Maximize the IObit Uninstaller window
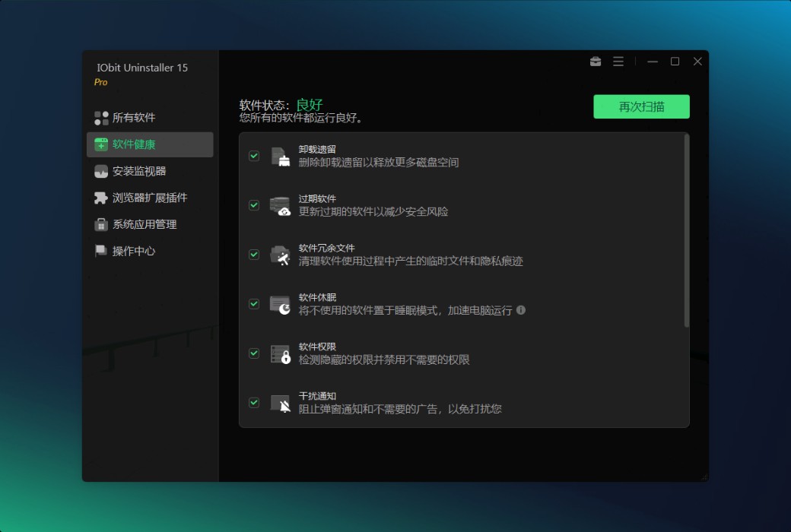The height and width of the screenshot is (532, 791). pyautogui.click(x=675, y=62)
